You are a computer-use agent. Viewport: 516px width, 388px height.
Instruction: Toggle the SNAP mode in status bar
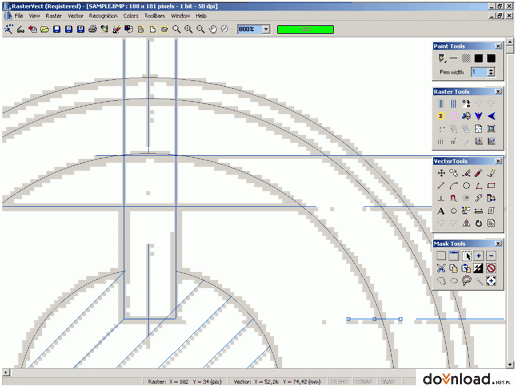tap(388, 381)
